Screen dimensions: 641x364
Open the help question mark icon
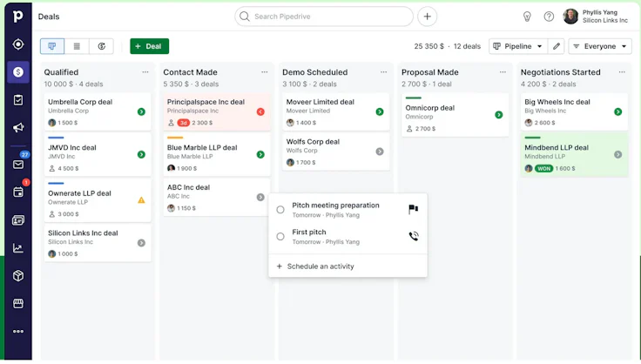point(549,17)
